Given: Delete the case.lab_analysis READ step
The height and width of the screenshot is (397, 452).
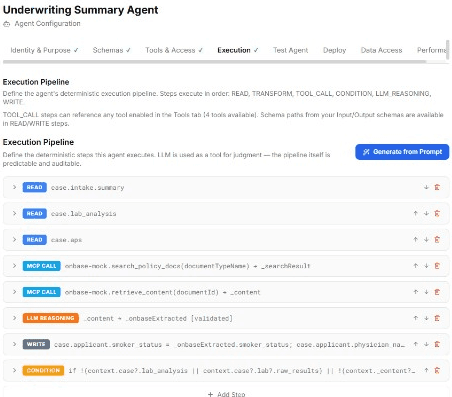Looking at the screenshot, I should coord(437,213).
